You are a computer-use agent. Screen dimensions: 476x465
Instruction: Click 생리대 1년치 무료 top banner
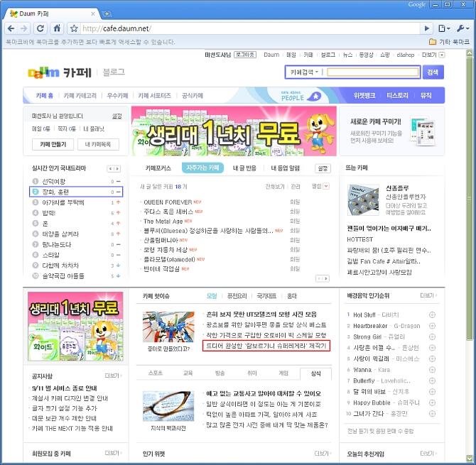pyautogui.click(x=234, y=131)
